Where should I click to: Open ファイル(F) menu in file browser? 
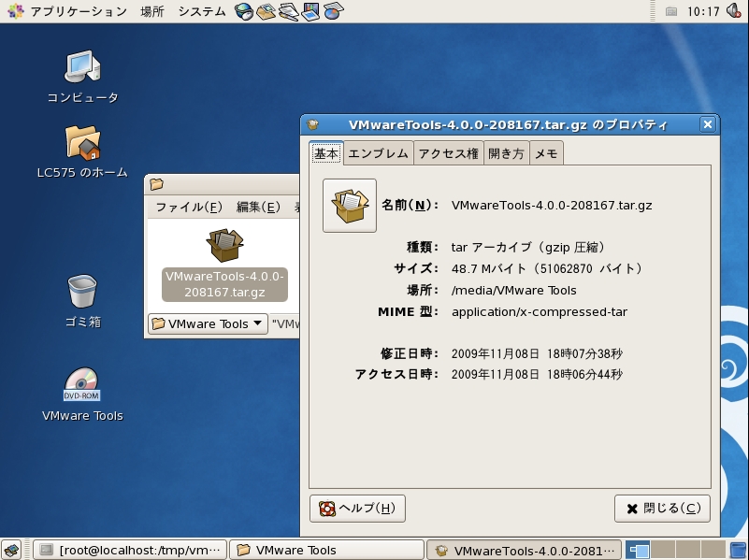pyautogui.click(x=189, y=208)
